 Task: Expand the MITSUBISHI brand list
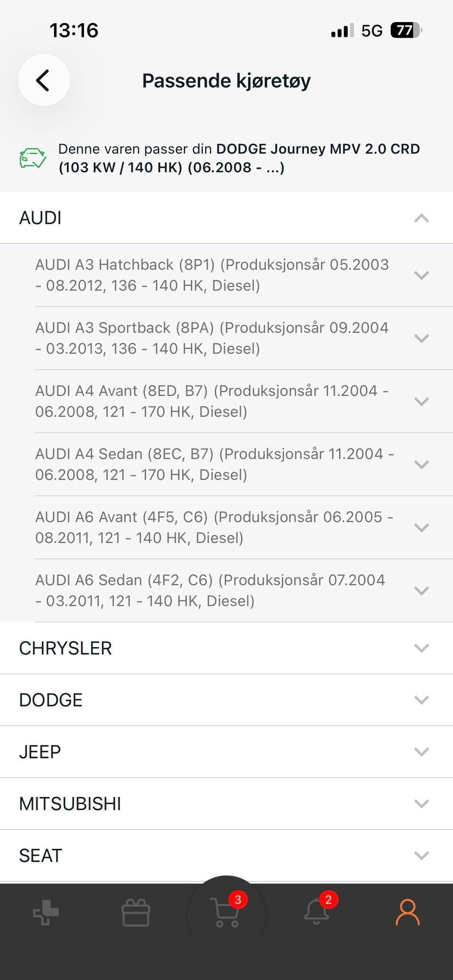point(226,804)
